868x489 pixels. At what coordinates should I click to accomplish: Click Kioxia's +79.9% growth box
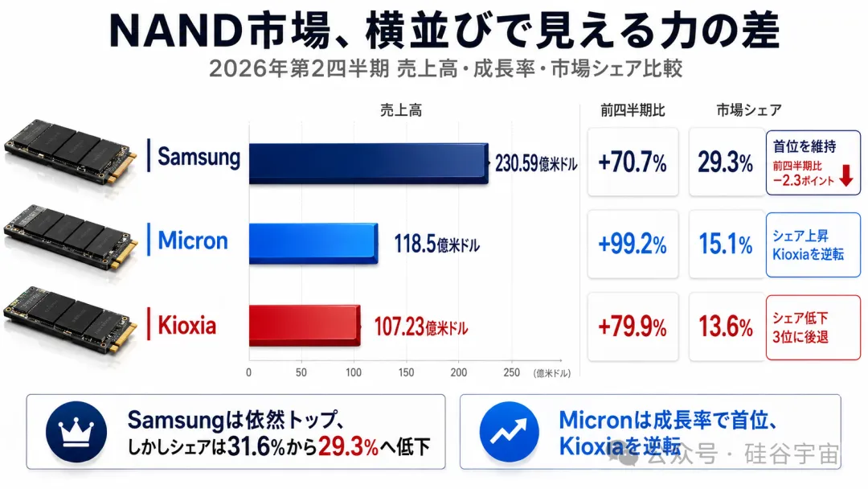pos(633,327)
